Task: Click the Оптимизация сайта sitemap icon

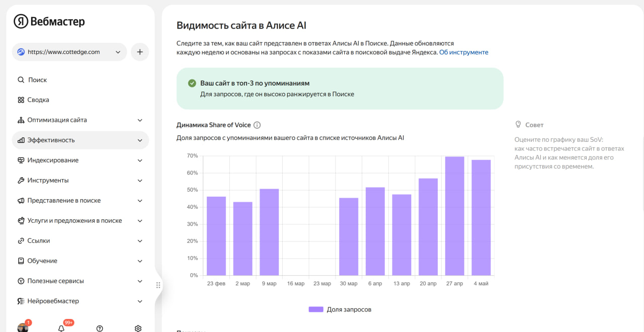Action: click(21, 120)
